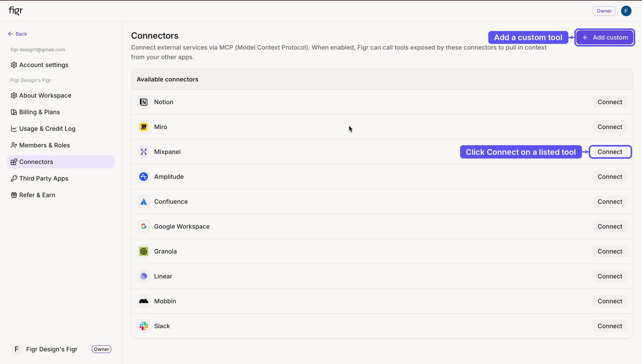Go Back from settings
The width and height of the screenshot is (642, 364).
pyautogui.click(x=17, y=34)
